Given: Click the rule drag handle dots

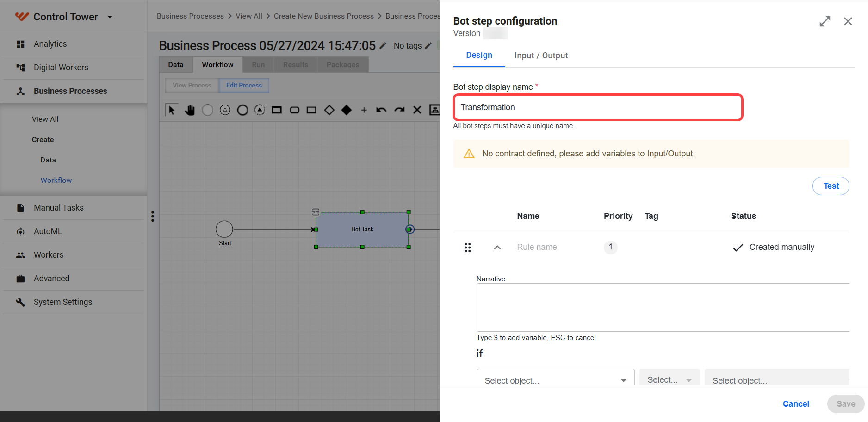Looking at the screenshot, I should pos(468,248).
